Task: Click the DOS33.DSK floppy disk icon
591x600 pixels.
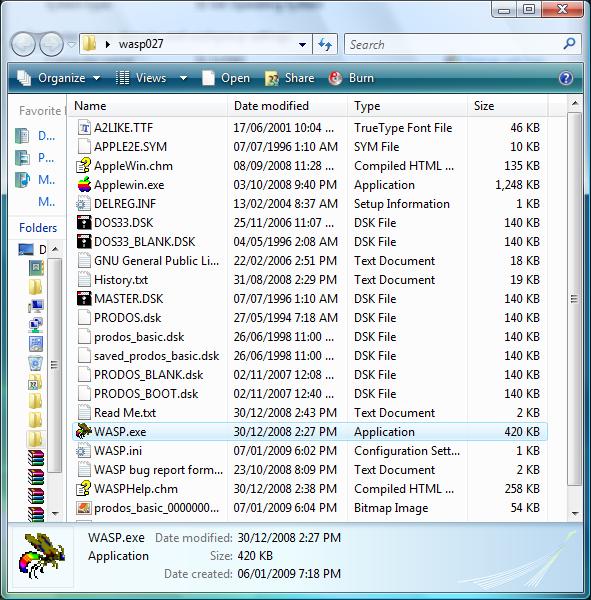Action: point(84,223)
